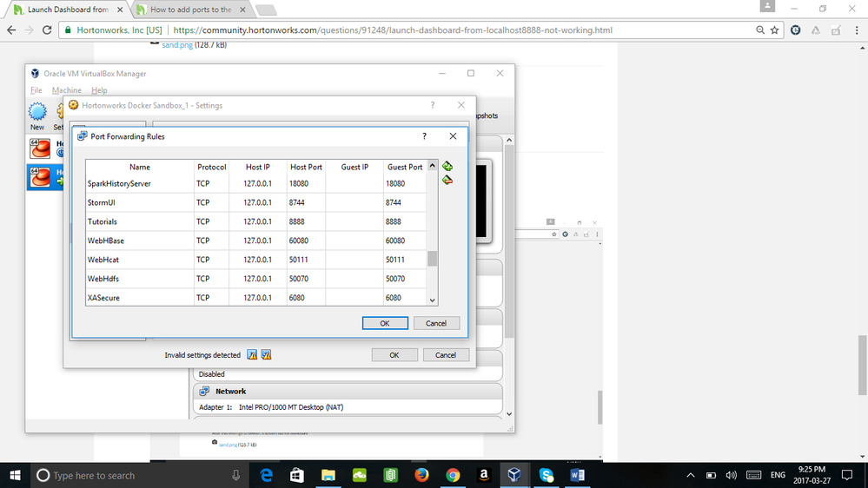Click host port 8888 in Tutorials row

(306, 221)
